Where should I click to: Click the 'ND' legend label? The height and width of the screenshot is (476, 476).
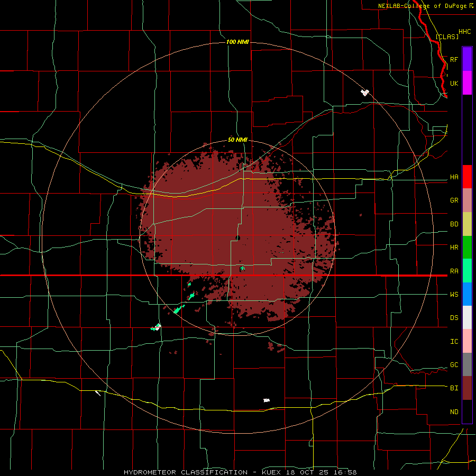[454, 412]
